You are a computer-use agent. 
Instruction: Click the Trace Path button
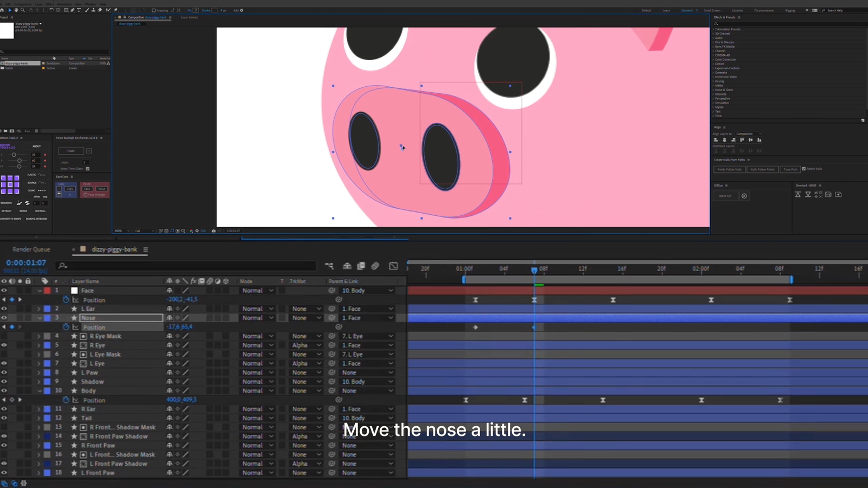coord(790,169)
